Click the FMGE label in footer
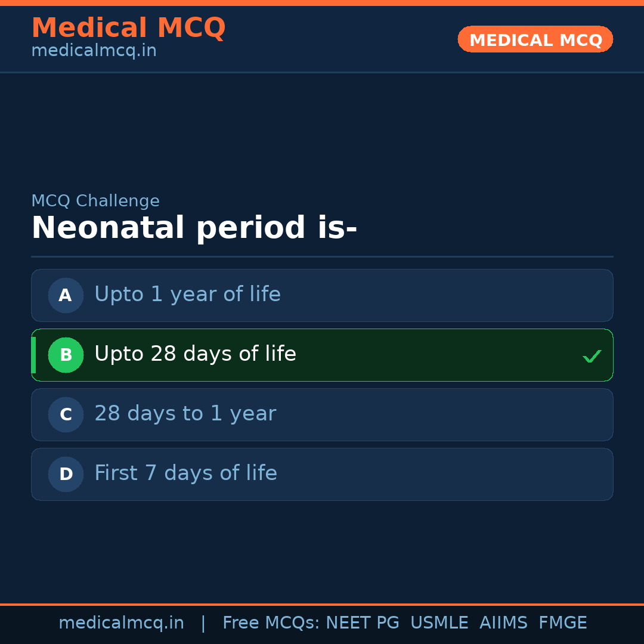This screenshot has width=644, height=644. (562, 623)
